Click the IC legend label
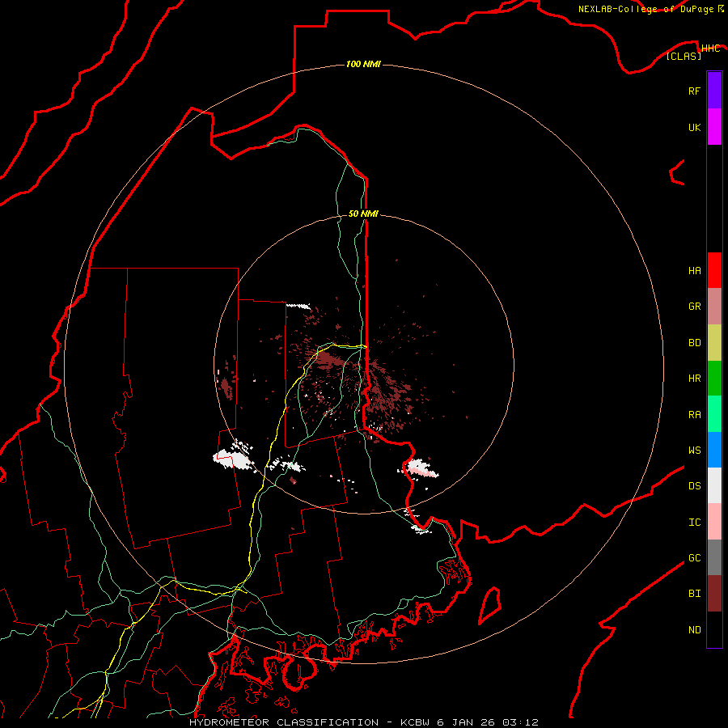This screenshot has width=728, height=728. pyautogui.click(x=694, y=523)
